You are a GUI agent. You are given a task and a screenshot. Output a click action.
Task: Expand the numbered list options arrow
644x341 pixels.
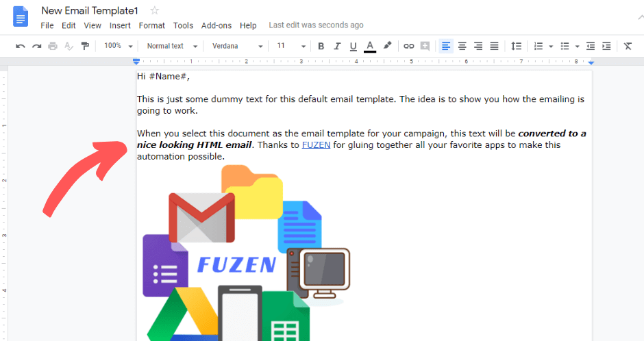click(551, 47)
